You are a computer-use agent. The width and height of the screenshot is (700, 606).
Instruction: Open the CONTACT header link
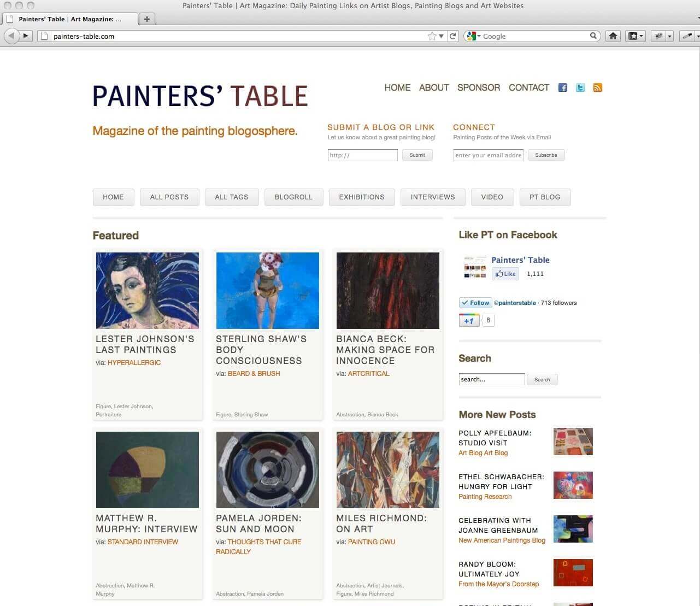pos(529,87)
